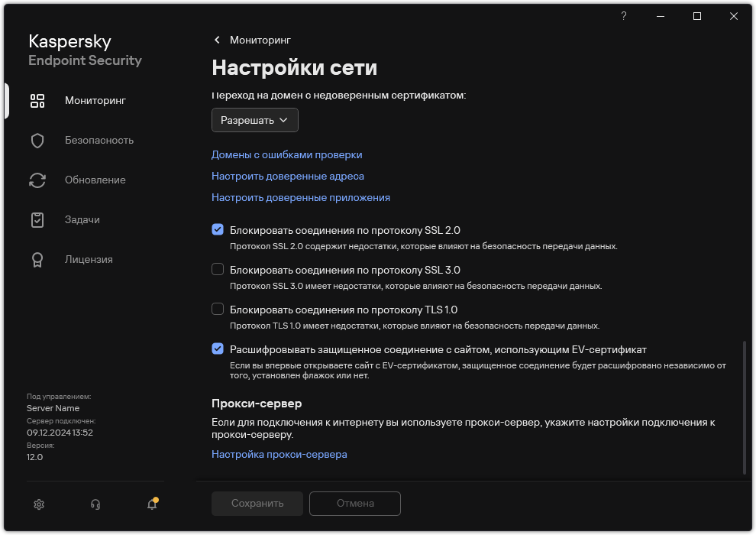Image resolution: width=756 pixels, height=535 pixels.
Task: Uncheck block SSL 2.0 connections checkbox
Action: point(218,229)
